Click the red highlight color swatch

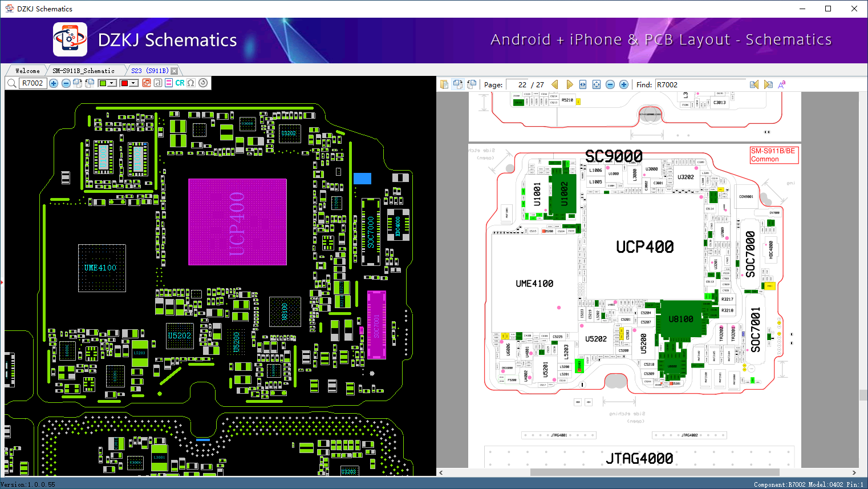coord(124,83)
